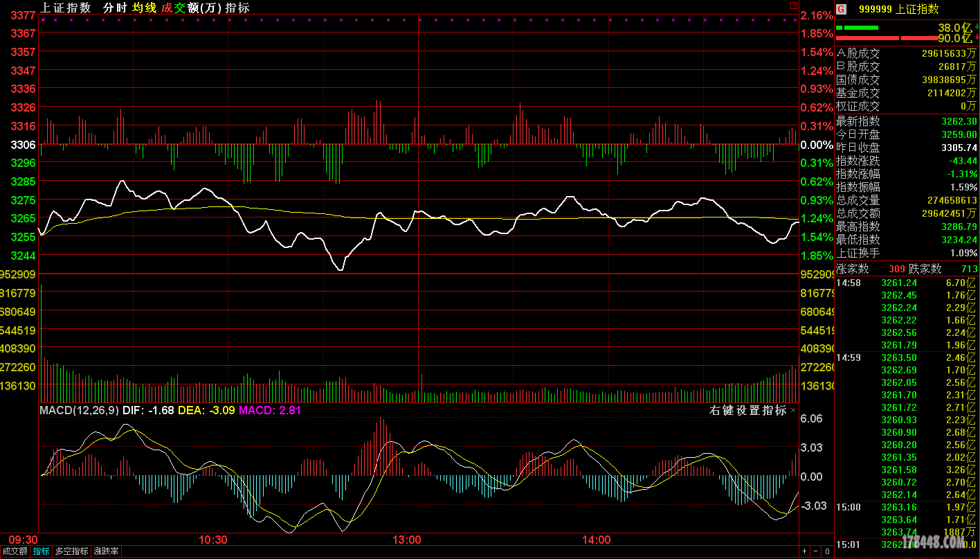Click 最新指数 value 3262.30
The height and width of the screenshot is (559, 980).
click(x=959, y=121)
